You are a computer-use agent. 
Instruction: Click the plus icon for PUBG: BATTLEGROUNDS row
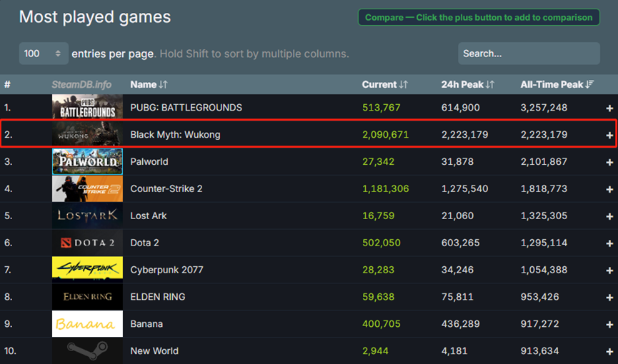click(x=609, y=108)
